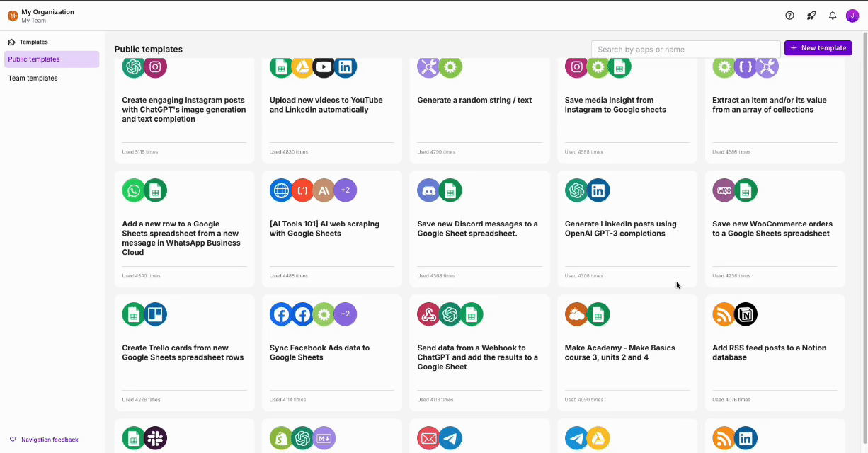Click the help question mark icon
The image size is (868, 453).
tap(789, 16)
